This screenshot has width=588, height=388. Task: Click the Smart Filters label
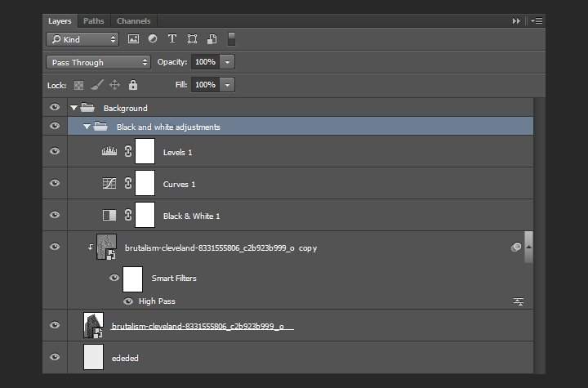pyautogui.click(x=174, y=279)
